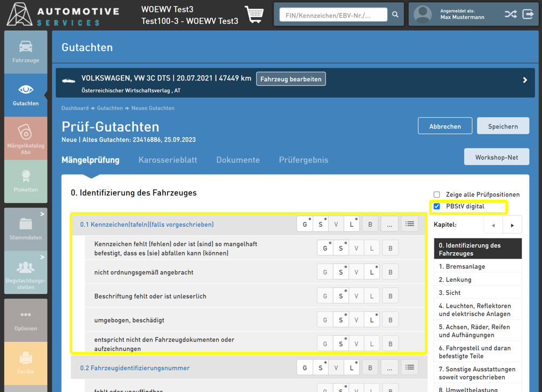Expand the vehicle details banner arrow
This screenshot has width=542, height=392.
pyautogui.click(x=525, y=80)
